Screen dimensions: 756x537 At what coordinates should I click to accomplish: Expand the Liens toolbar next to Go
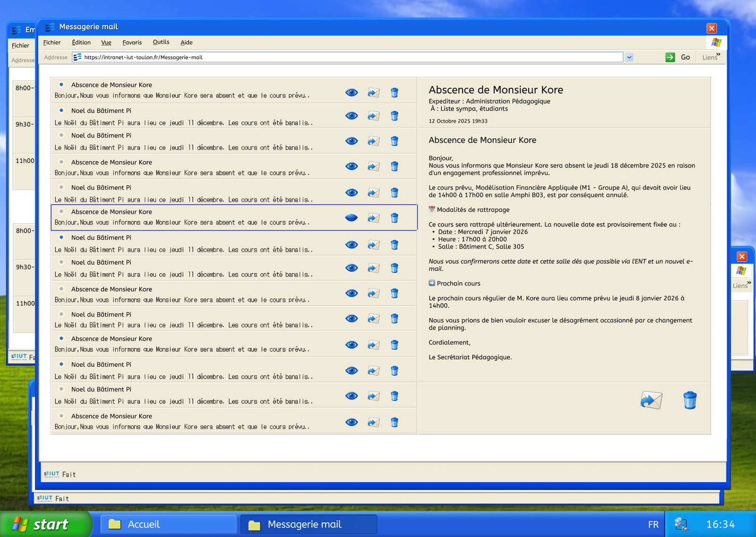(x=711, y=57)
